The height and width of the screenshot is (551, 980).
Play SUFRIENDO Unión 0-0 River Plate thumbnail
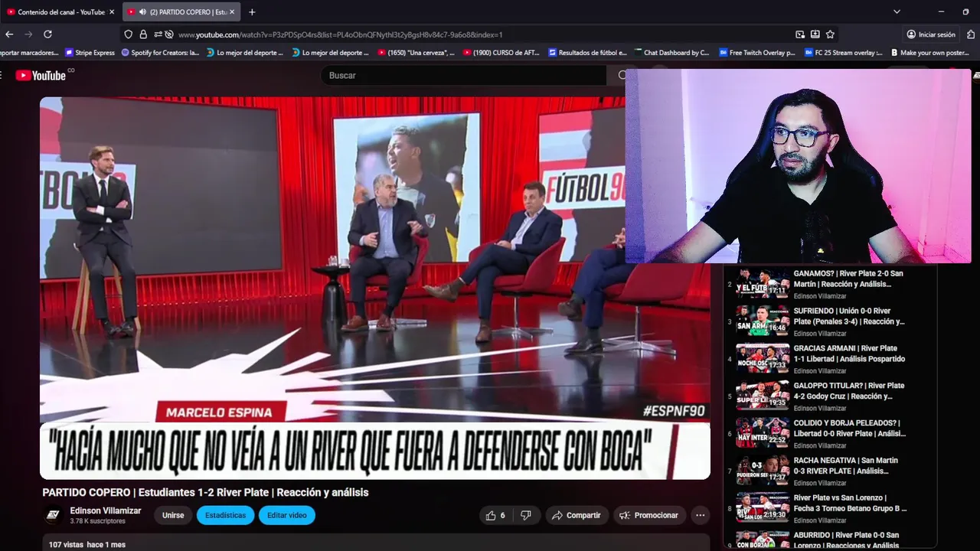click(x=763, y=320)
